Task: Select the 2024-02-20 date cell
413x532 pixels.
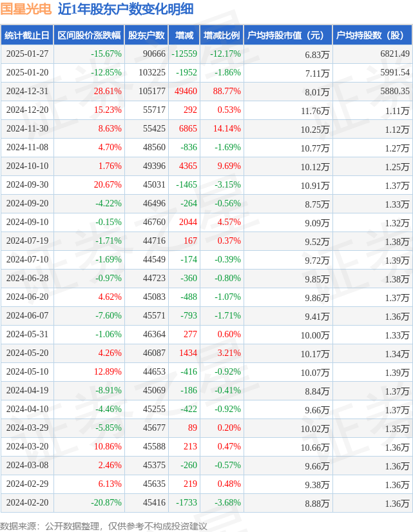Action: pos(27,503)
